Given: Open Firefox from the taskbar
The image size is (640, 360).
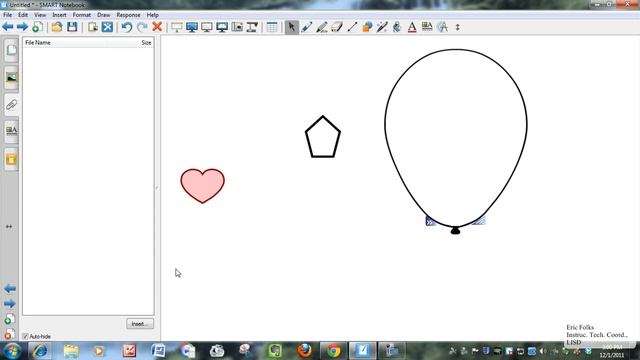Looking at the screenshot, I should pyautogui.click(x=304, y=351).
